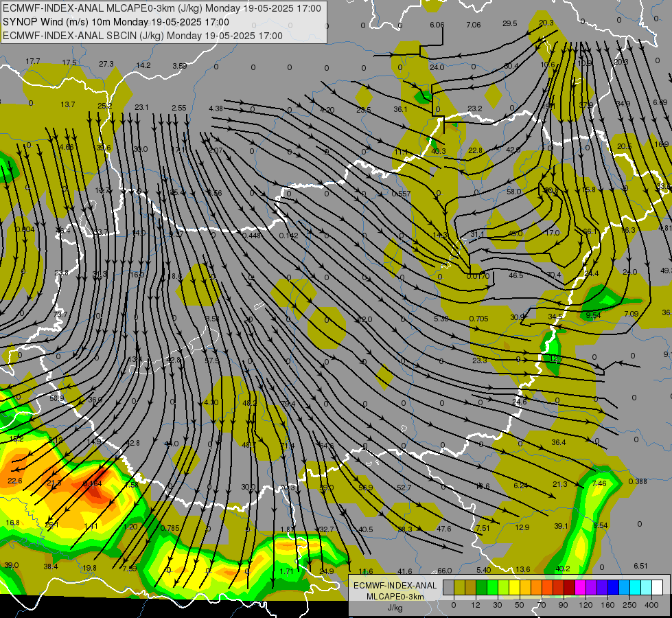Click the violet-indigo legend swatch
This screenshot has width=672, height=618.
(602, 588)
